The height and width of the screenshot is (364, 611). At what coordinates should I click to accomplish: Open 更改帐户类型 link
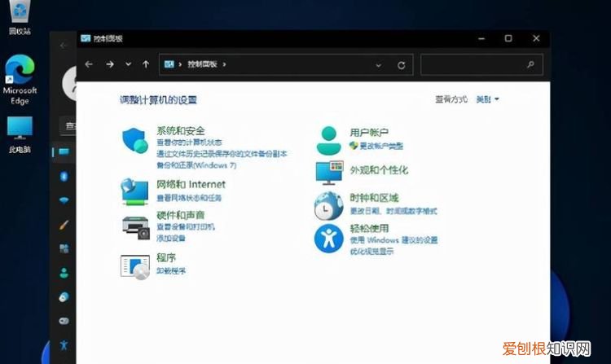point(381,146)
